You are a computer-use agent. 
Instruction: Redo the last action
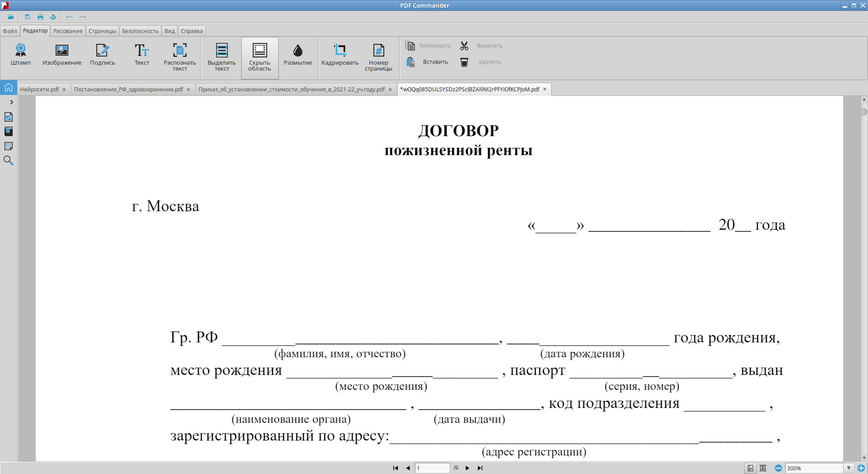coord(82,17)
